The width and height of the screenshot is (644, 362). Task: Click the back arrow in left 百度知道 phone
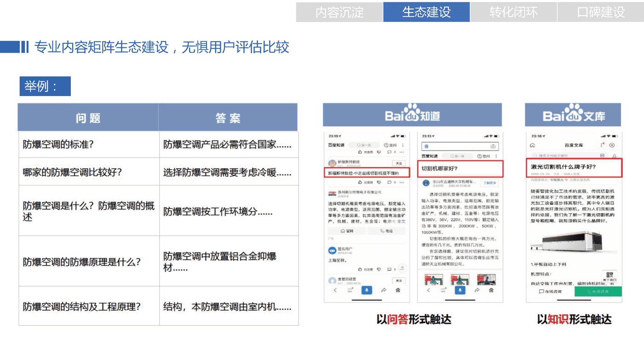point(335,290)
